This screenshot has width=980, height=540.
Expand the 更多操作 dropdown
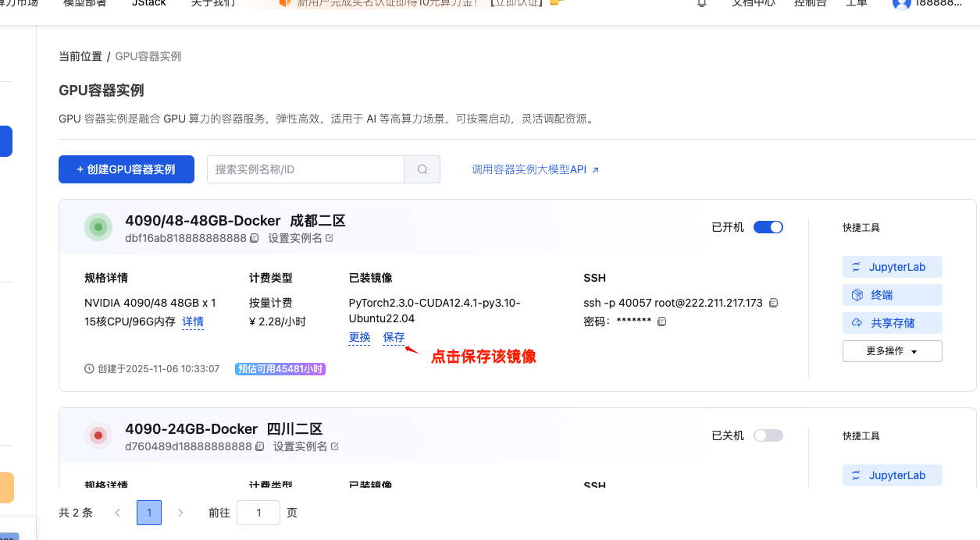coord(892,351)
